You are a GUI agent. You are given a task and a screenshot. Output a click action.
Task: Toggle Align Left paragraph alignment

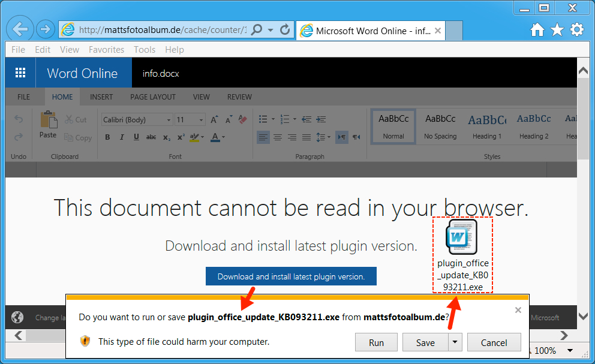263,137
